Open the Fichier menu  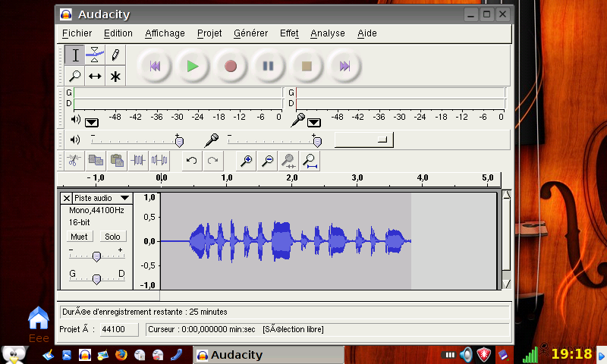click(x=77, y=33)
